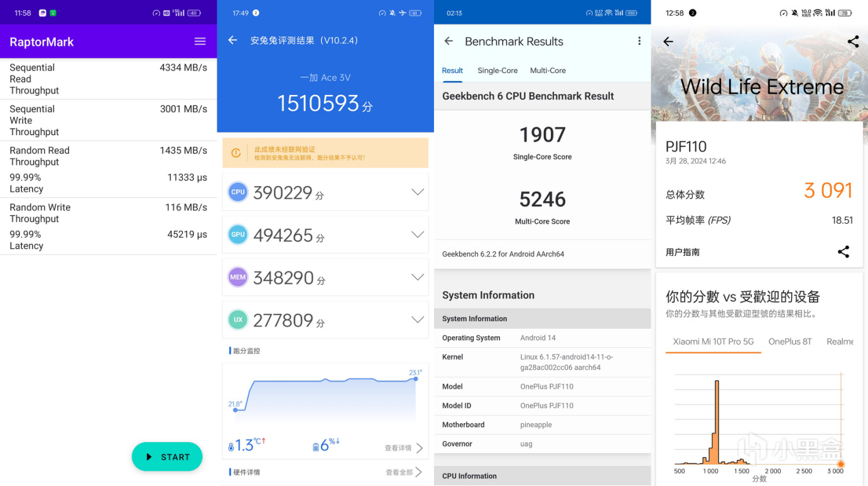
Task: Tap the teal UX badge in AnTuTu
Action: pos(238,319)
